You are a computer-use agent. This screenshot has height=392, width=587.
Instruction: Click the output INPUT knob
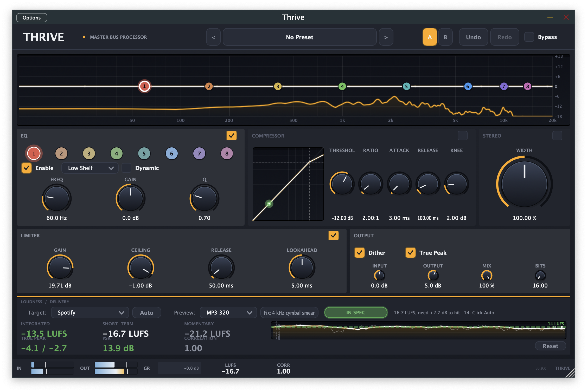tap(379, 276)
